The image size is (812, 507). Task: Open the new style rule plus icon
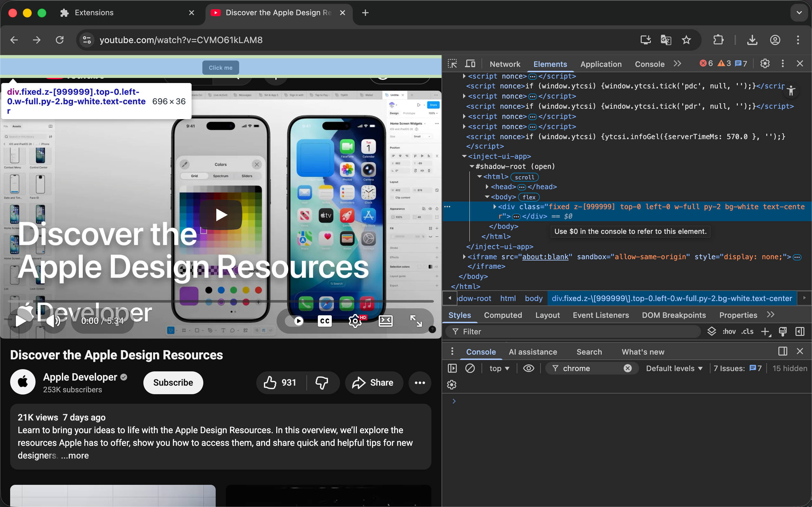765,332
